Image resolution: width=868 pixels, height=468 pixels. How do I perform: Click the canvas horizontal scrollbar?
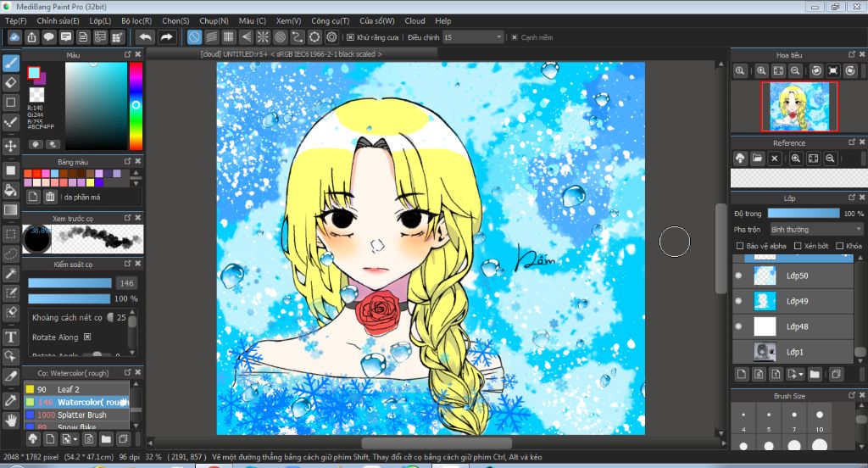[x=437, y=443]
